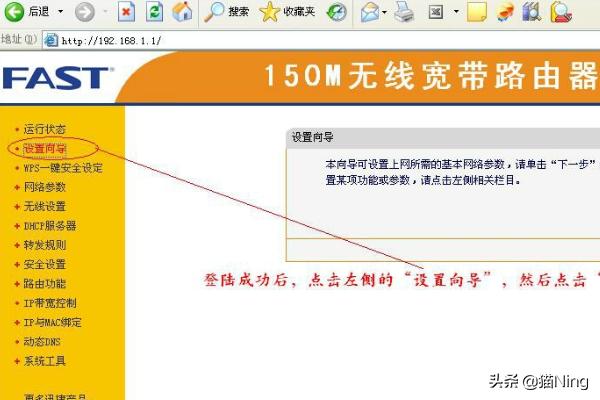The image size is (600, 400).
Task: Open the browsing history clock icon
Action: coord(336,12)
